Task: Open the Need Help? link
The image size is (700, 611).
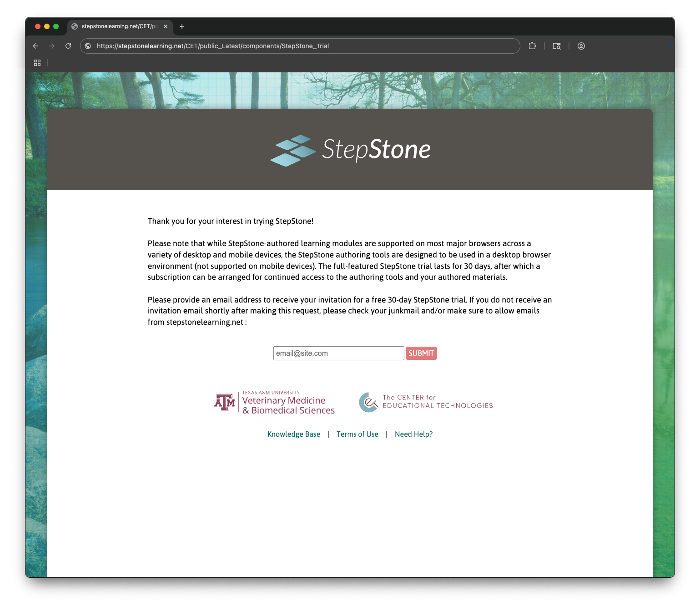Action: tap(414, 434)
